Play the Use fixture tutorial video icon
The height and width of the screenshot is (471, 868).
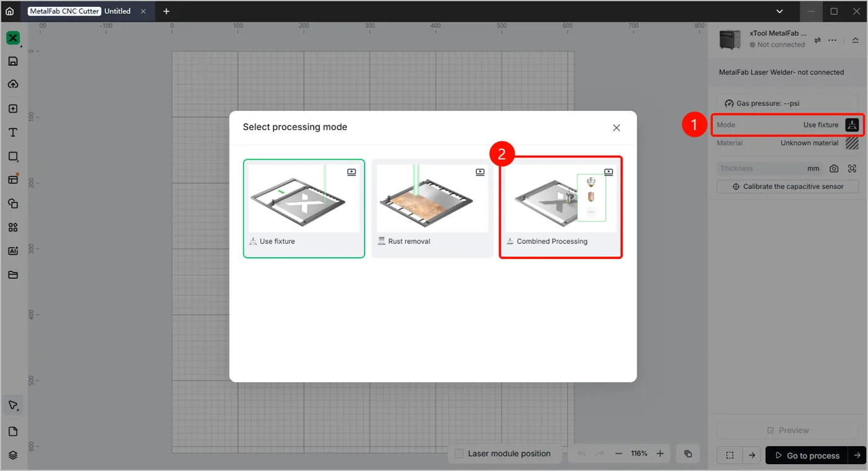[352, 172]
